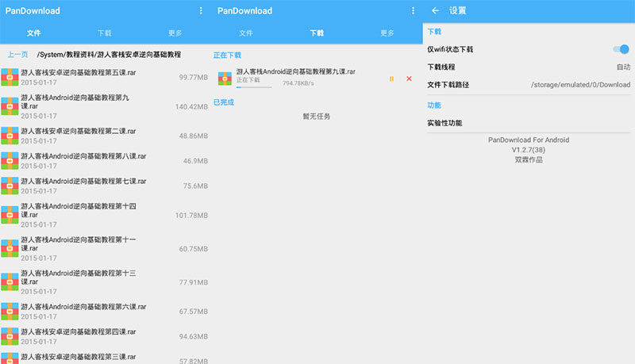Click the archive icon for Android逆向基础教程第十三课.rar
This screenshot has height=364, width=635.
pos(10,282)
